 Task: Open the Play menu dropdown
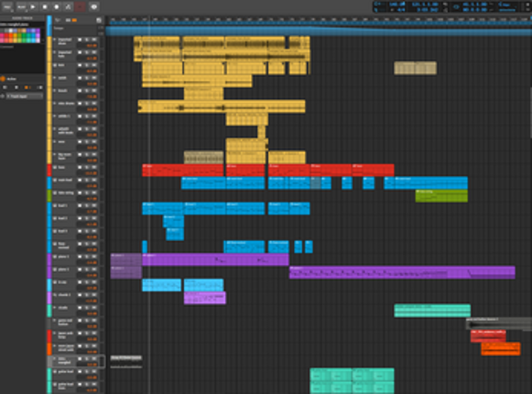(x=21, y=6)
